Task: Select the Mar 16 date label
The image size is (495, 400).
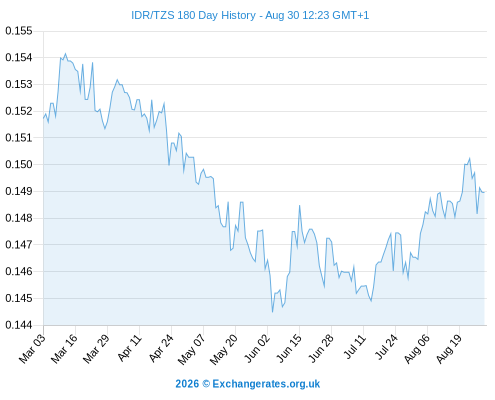Action: [64, 349]
